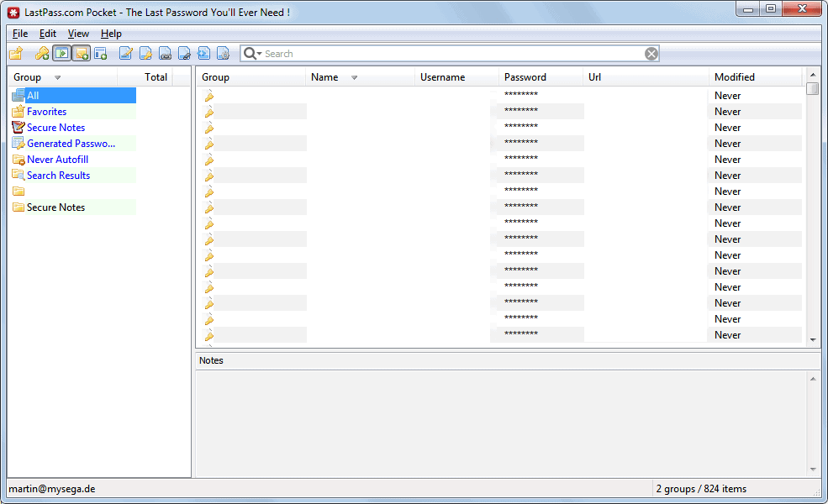Select the All group in the sidebar
The width and height of the screenshot is (828, 504).
click(x=73, y=96)
